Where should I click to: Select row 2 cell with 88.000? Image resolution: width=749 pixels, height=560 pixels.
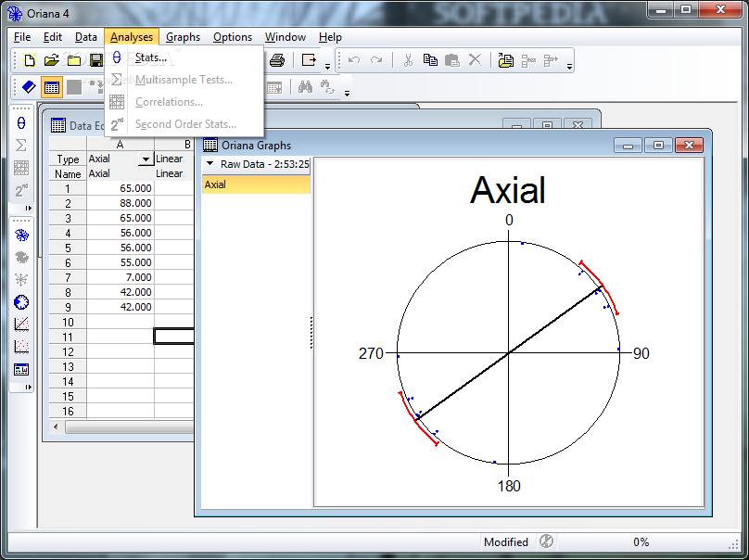[x=121, y=203]
